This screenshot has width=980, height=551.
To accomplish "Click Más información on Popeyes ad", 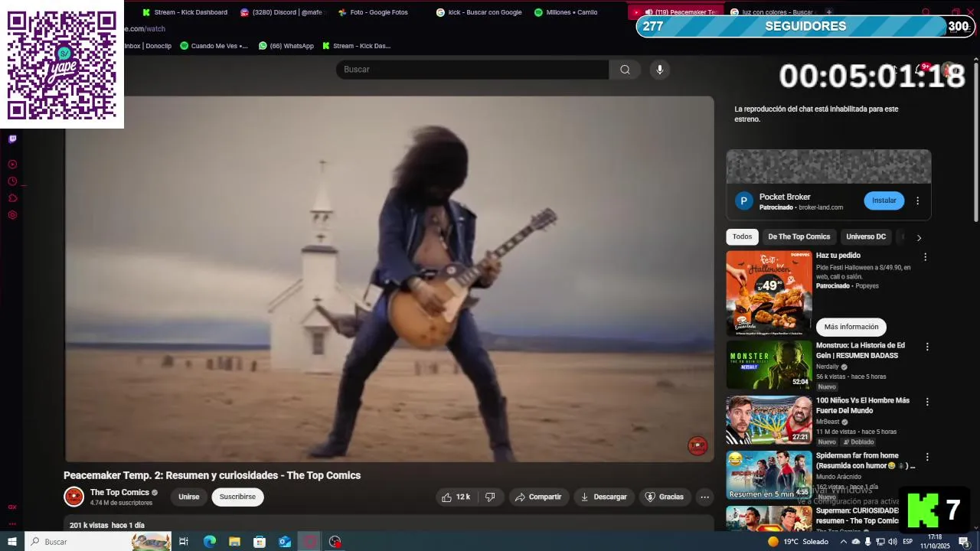I will (x=851, y=327).
